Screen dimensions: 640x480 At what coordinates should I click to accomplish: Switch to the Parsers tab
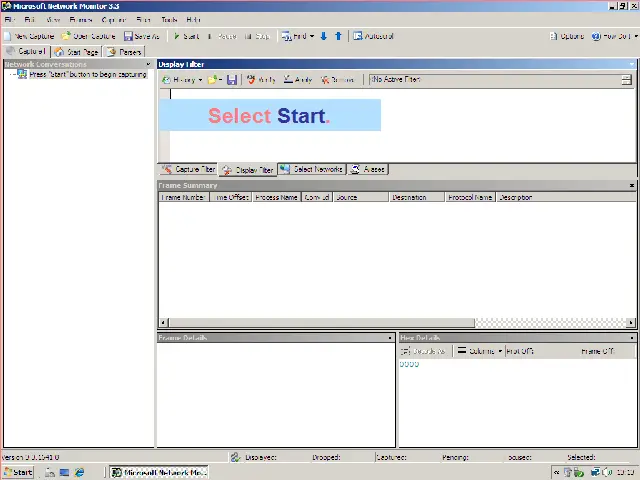pos(124,52)
